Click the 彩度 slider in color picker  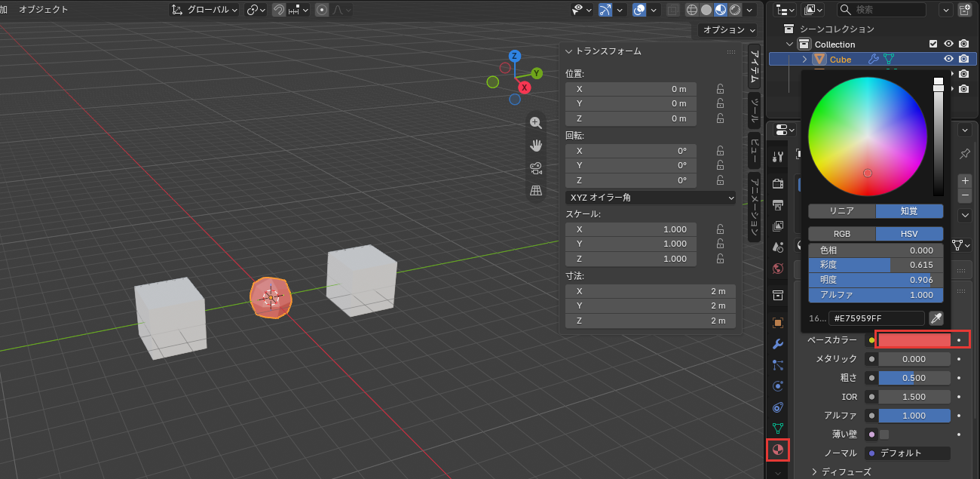[876, 265]
